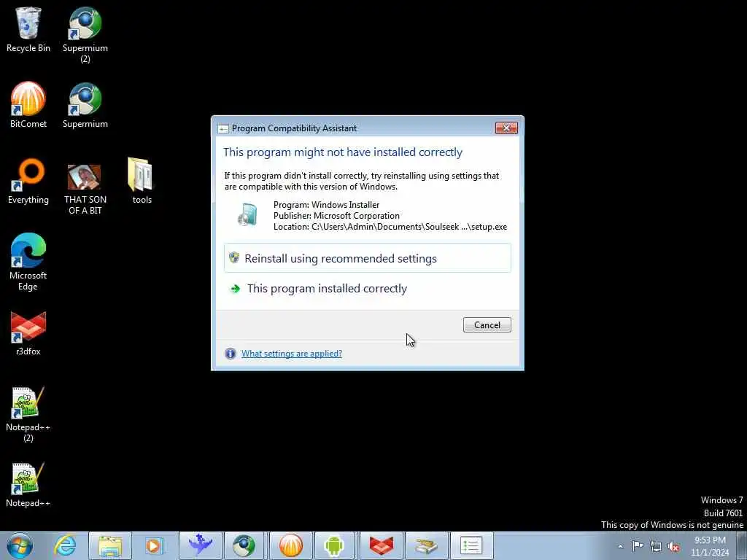This screenshot has height=560, width=747.
Task: Switch to the Program Compatibility Assistant taskbar item
Action: 471,545
